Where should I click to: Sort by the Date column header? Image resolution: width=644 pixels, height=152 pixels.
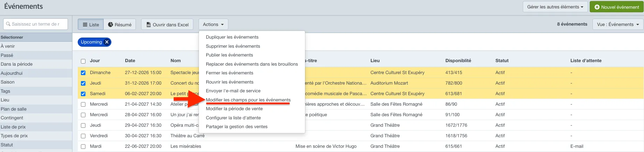[130, 60]
